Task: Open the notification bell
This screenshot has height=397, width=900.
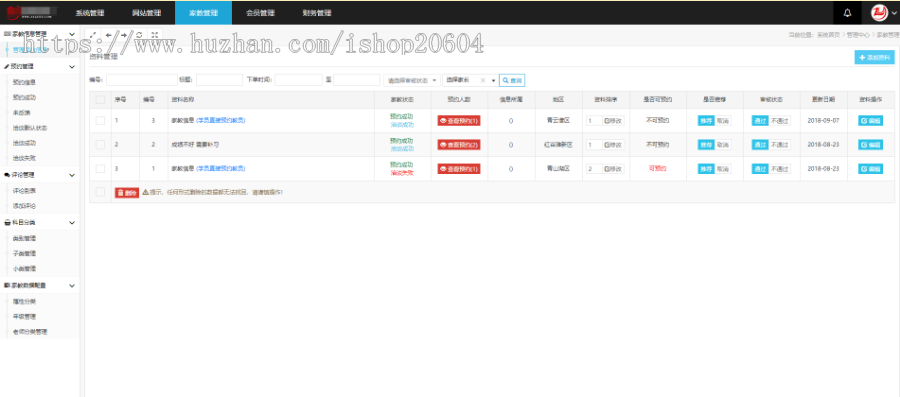Action: click(847, 13)
